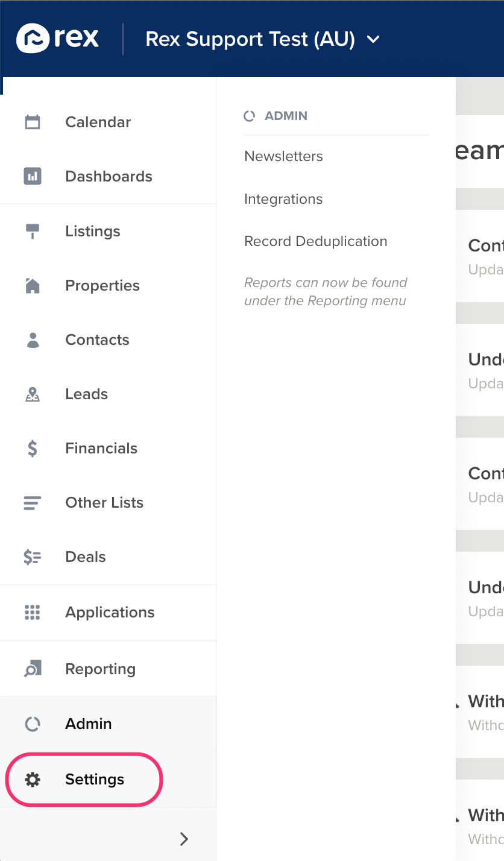The image size is (504, 861).
Task: Open the Calendar icon in sidebar
Action: click(33, 122)
